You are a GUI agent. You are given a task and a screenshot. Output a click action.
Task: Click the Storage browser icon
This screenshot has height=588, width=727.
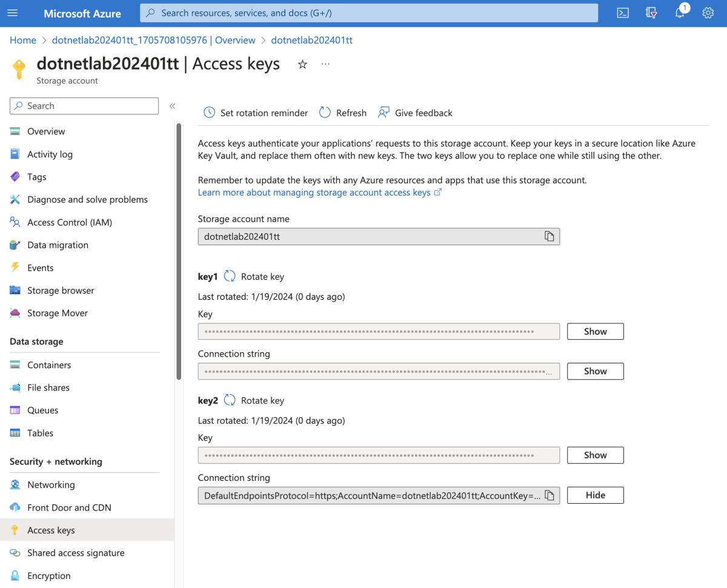(x=15, y=291)
